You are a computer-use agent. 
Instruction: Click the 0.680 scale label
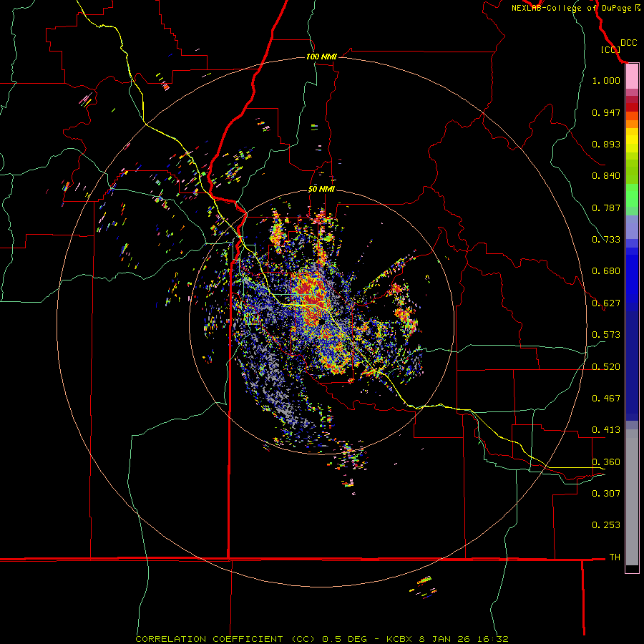pos(606,271)
